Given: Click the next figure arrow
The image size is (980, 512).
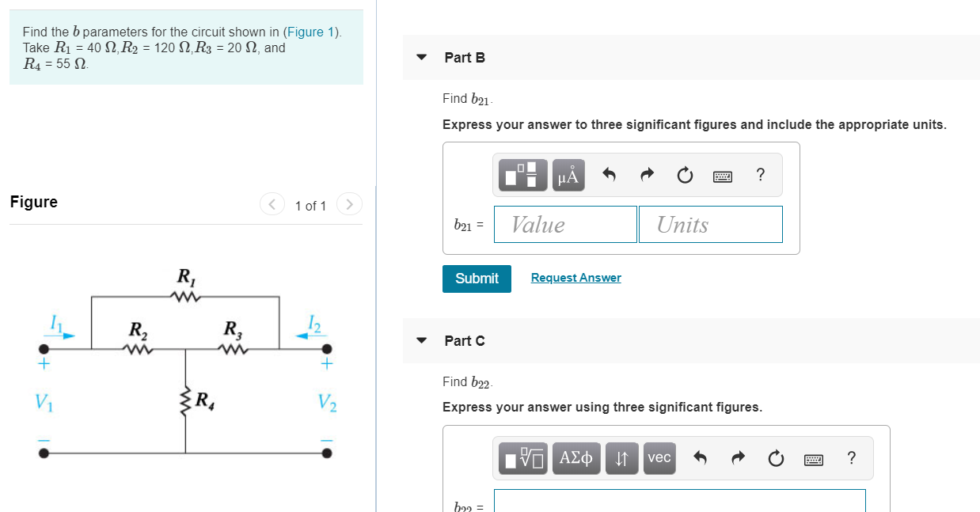Looking at the screenshot, I should [x=350, y=203].
